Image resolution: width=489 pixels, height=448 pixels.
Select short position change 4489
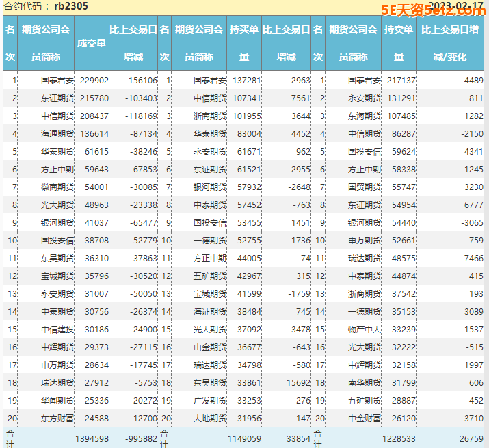pos(474,81)
